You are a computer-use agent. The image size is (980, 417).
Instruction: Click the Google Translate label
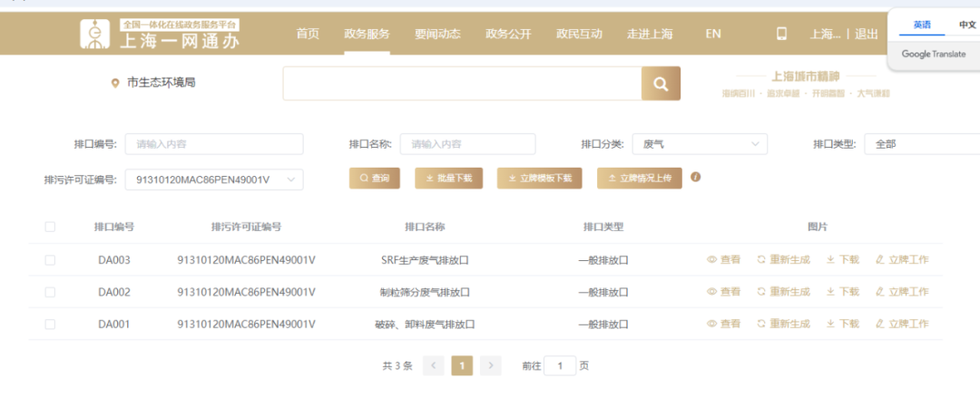pyautogui.click(x=934, y=54)
